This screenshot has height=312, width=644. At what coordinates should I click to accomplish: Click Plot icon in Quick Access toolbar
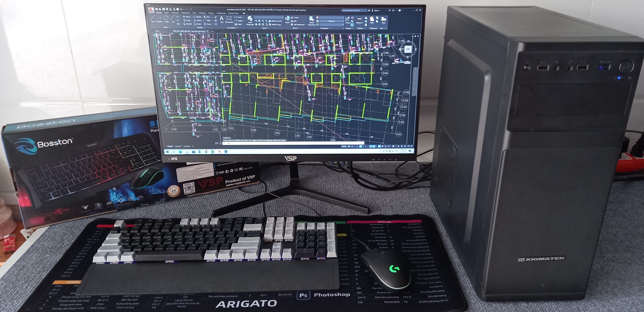178,9
